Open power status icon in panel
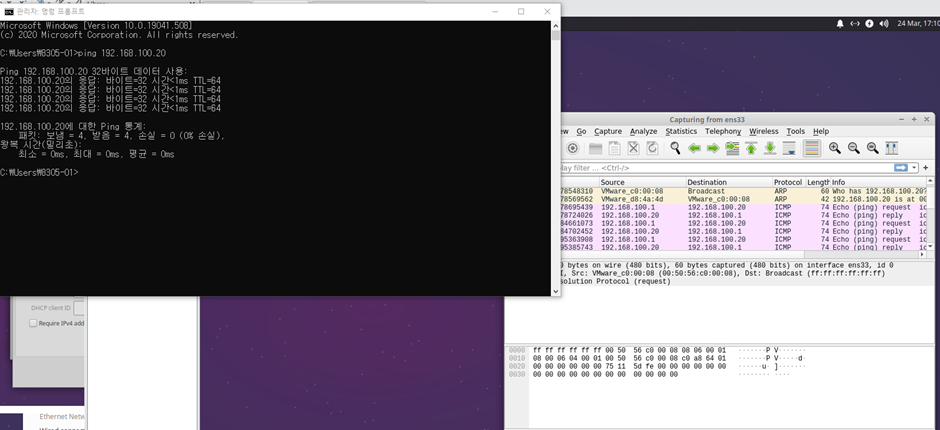This screenshot has height=430, width=940. 869,23
